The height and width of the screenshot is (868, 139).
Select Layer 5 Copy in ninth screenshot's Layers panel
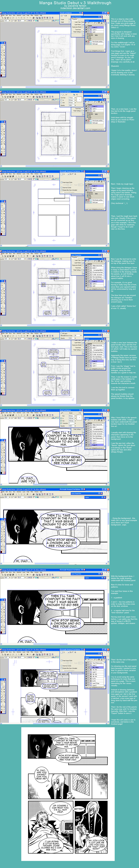(94, 683)
